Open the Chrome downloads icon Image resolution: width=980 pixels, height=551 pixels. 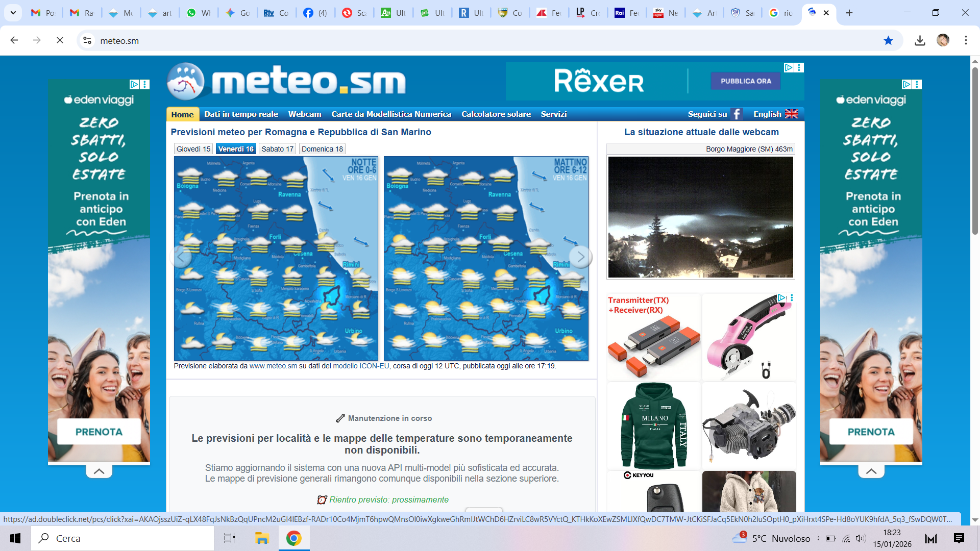[x=920, y=41]
